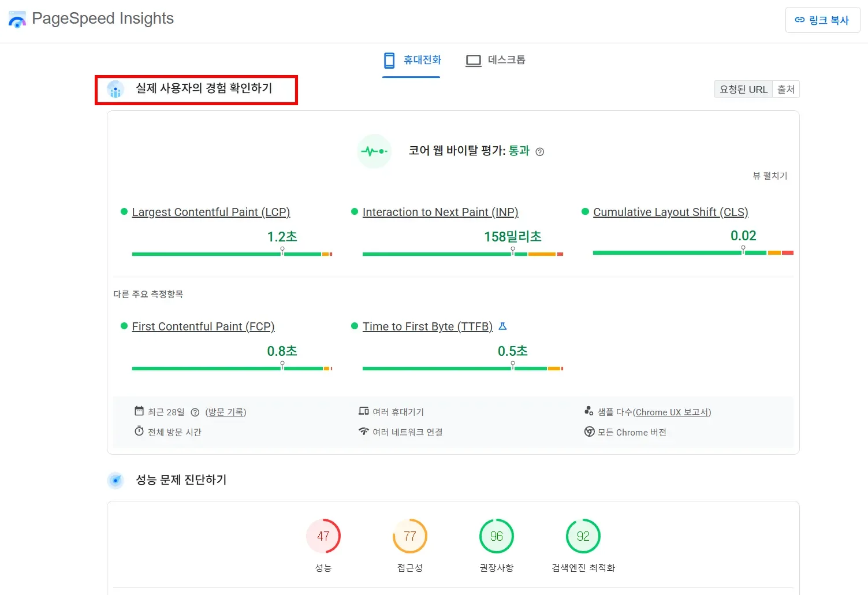The width and height of the screenshot is (868, 595).
Task: Select the 요청된 URL toggle option
Action: pyautogui.click(x=743, y=89)
